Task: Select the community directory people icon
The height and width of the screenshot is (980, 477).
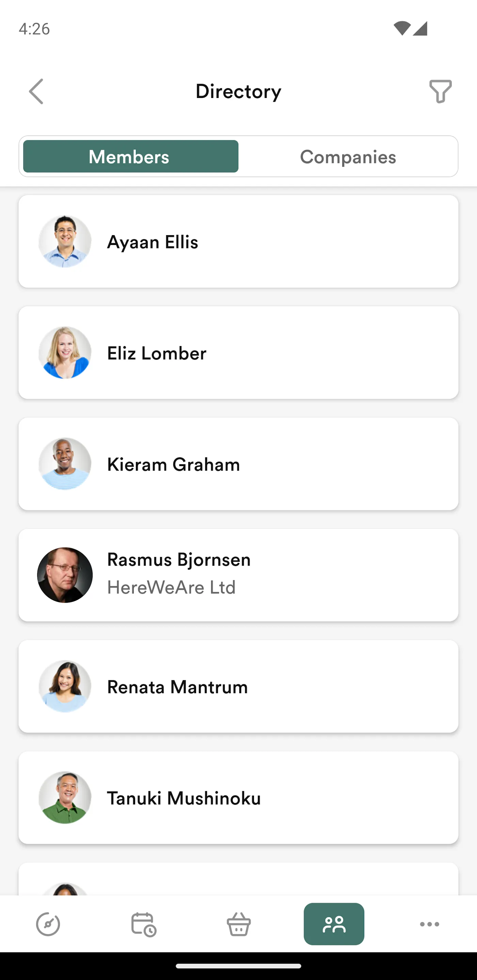Action: (x=334, y=924)
